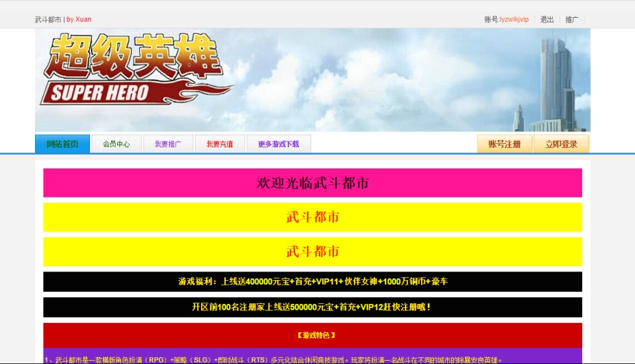Click the red 游戏特色 section header
Screen dimensions: 635x364
click(312, 335)
